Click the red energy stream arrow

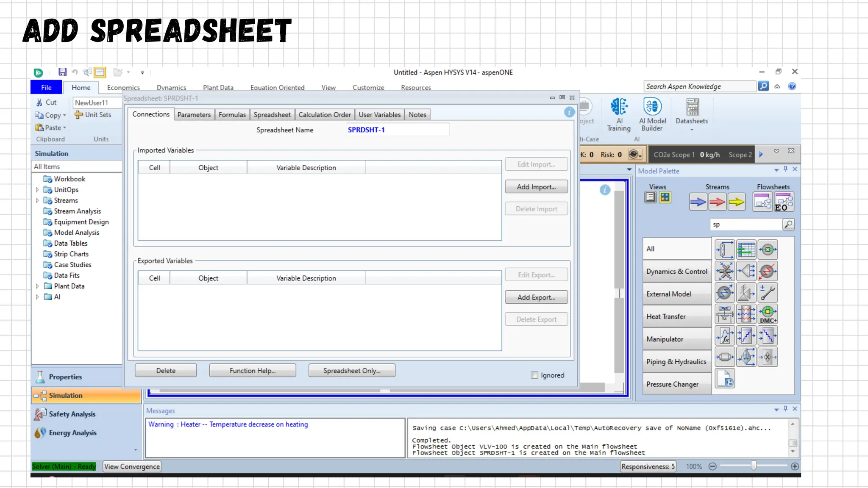click(717, 202)
